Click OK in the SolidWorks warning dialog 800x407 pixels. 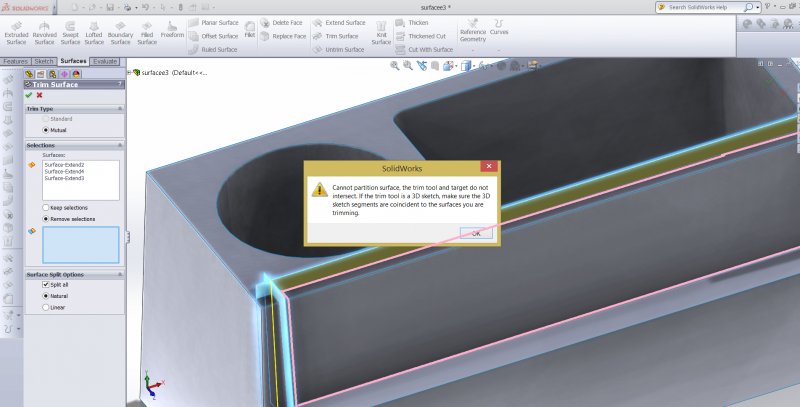click(476, 233)
